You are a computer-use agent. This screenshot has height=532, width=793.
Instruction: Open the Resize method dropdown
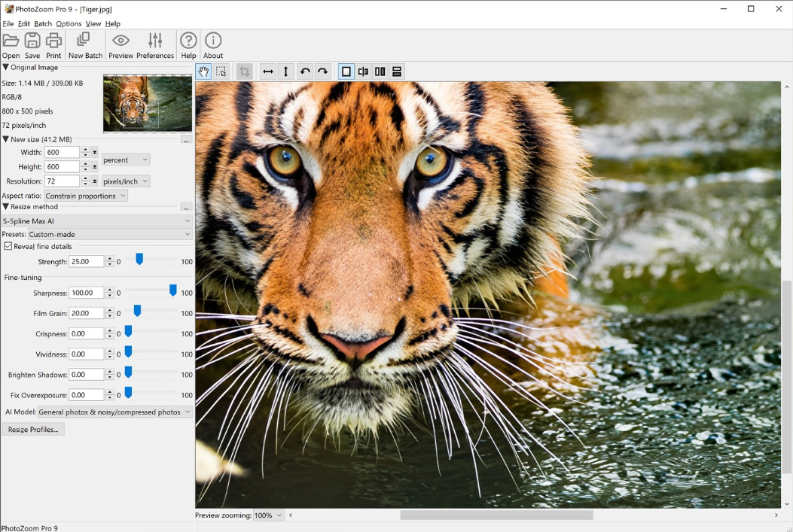[x=96, y=220]
